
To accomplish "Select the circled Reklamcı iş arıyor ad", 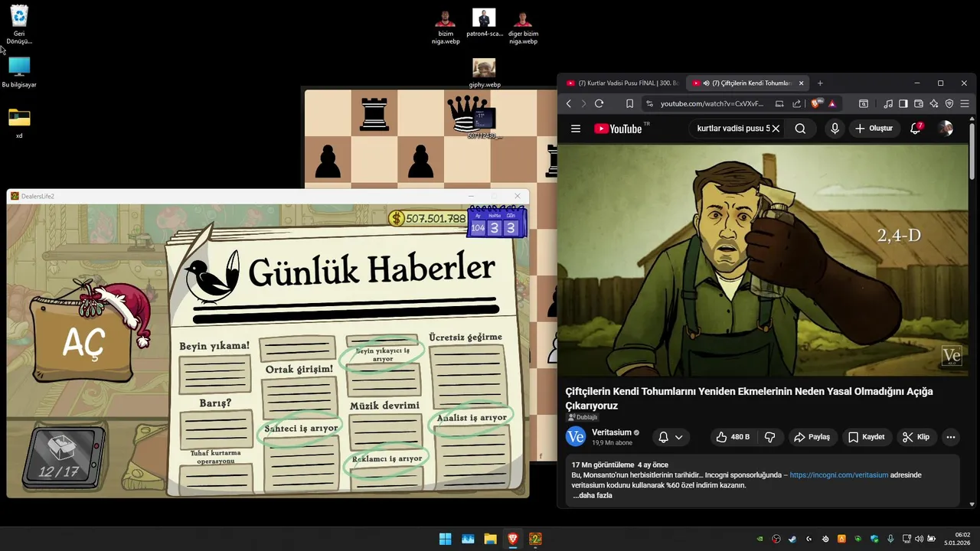I will pos(387,459).
